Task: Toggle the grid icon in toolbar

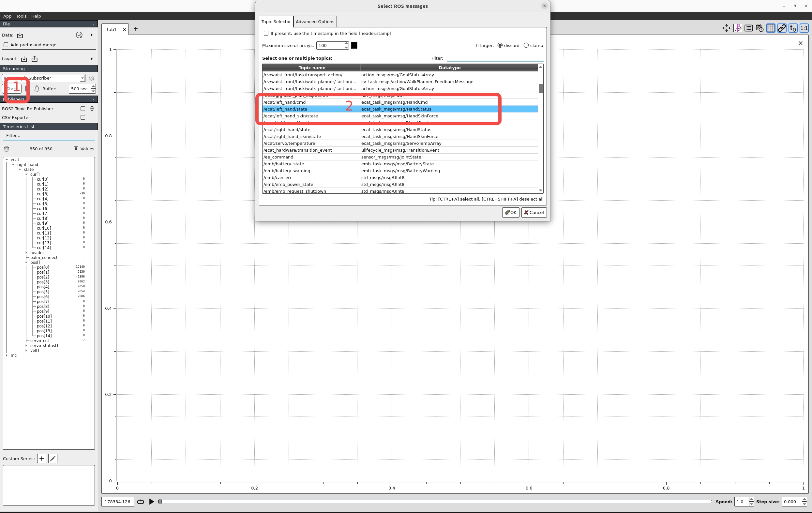Action: pos(771,28)
